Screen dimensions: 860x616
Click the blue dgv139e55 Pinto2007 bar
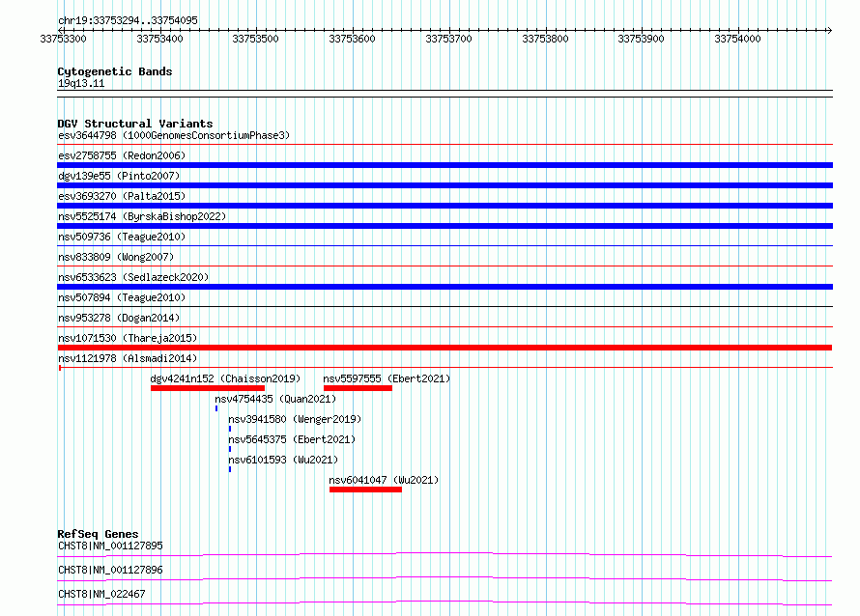pyautogui.click(x=444, y=185)
